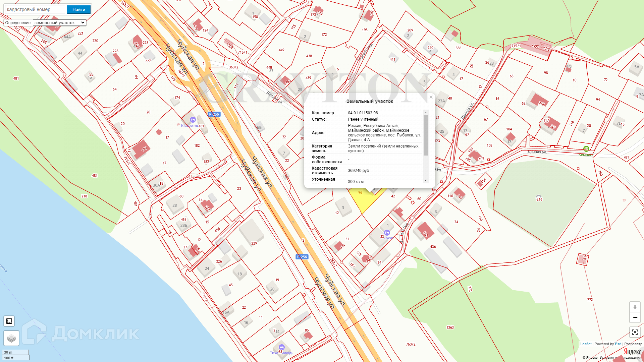This screenshot has width=644, height=362.
Task: Click the Кемпинг green map marker
Action: (x=586, y=148)
